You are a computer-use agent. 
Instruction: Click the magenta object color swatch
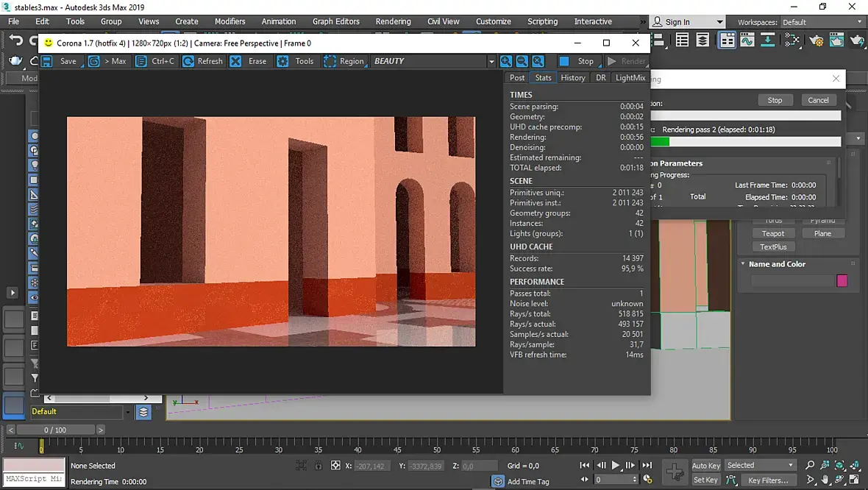coord(842,281)
